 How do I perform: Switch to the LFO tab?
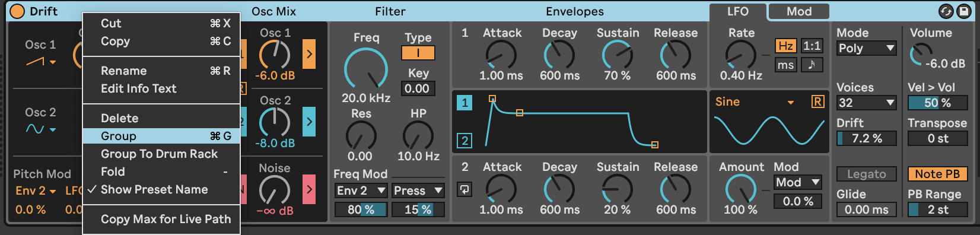tap(737, 11)
